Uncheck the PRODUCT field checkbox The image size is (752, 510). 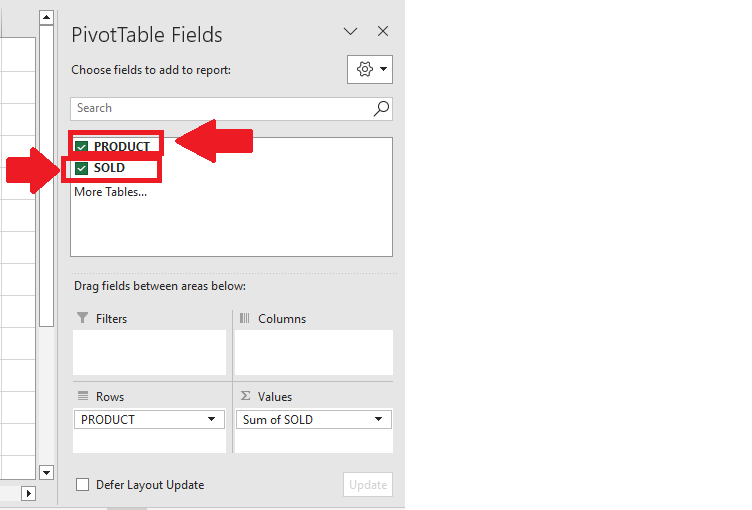82,146
